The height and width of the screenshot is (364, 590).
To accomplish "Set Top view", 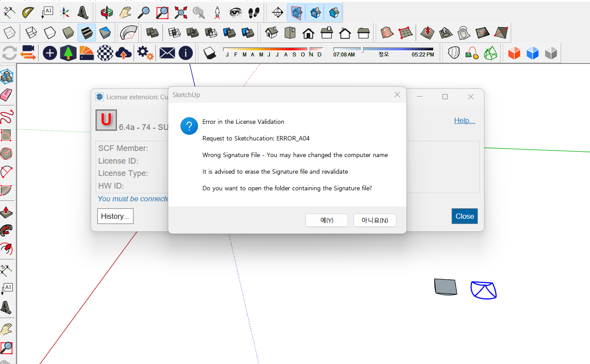I will [x=290, y=32].
